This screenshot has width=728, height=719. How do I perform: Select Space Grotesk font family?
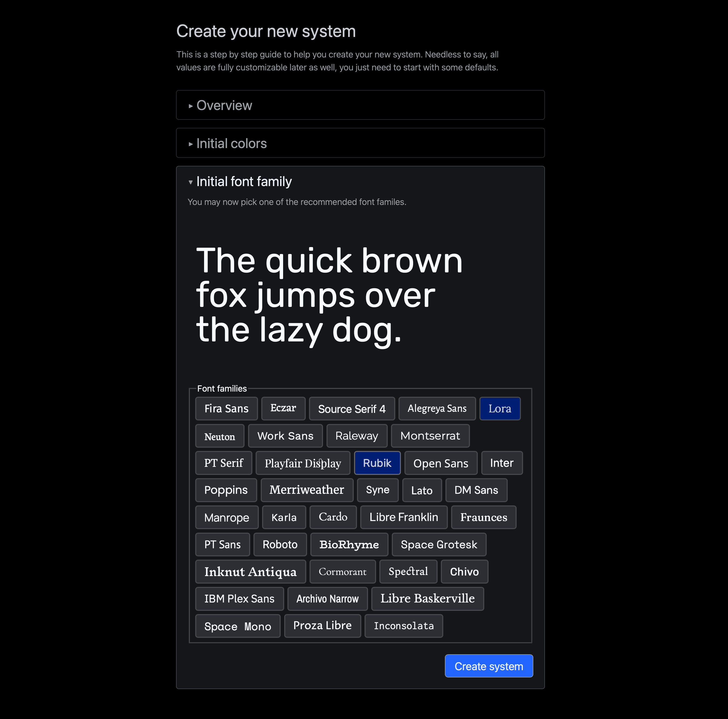(439, 544)
